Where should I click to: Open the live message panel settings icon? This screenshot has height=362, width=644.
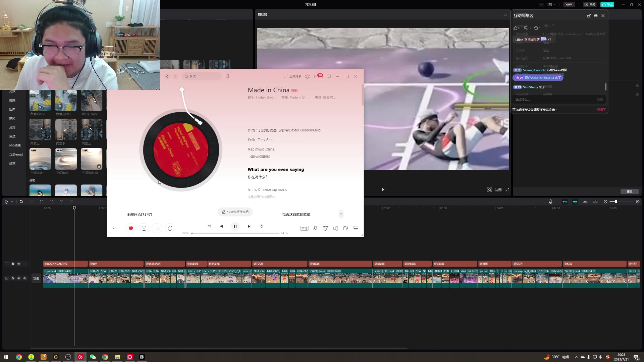(596, 16)
